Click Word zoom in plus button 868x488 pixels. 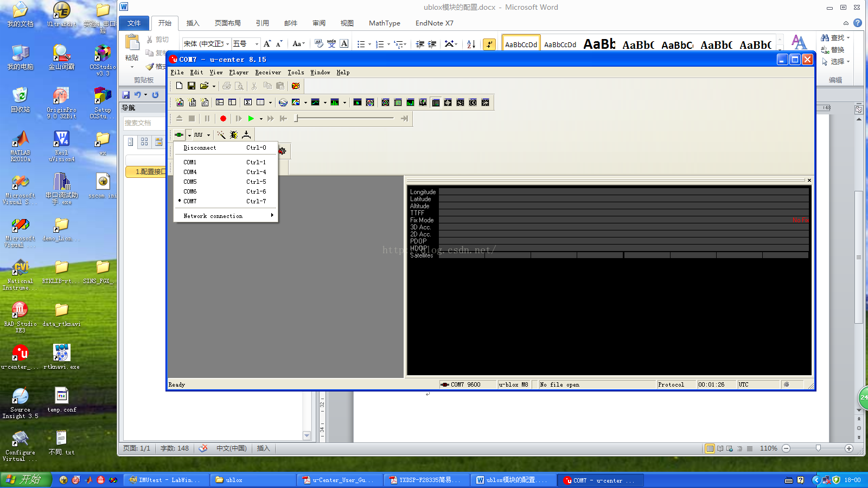(x=849, y=448)
